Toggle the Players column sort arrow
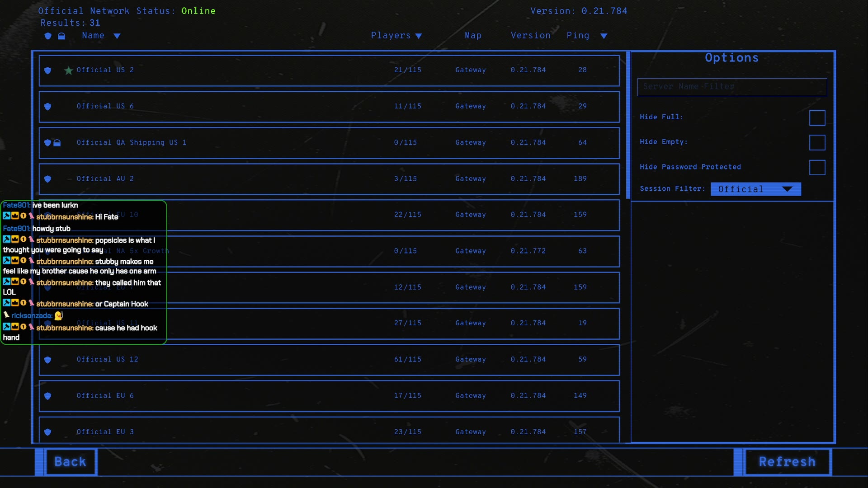This screenshot has height=488, width=868. [419, 36]
